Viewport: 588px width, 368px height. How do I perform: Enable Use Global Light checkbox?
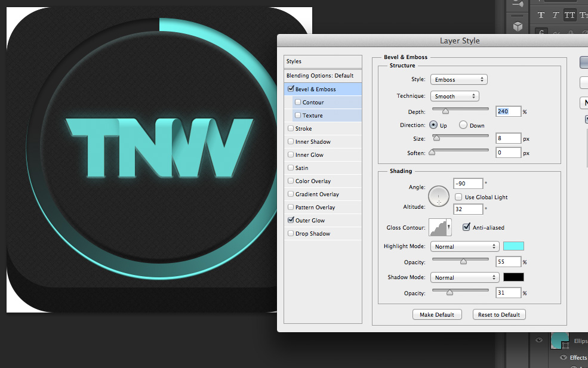tap(458, 197)
